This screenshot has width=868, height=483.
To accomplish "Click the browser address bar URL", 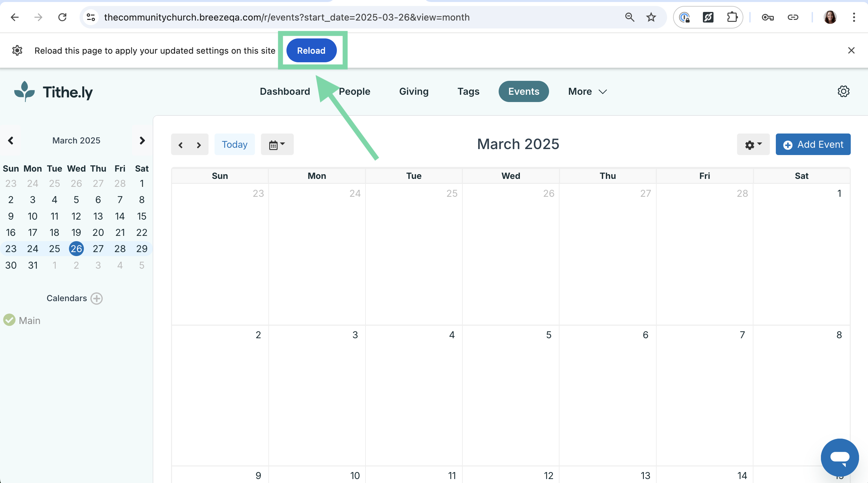I will click(x=287, y=17).
